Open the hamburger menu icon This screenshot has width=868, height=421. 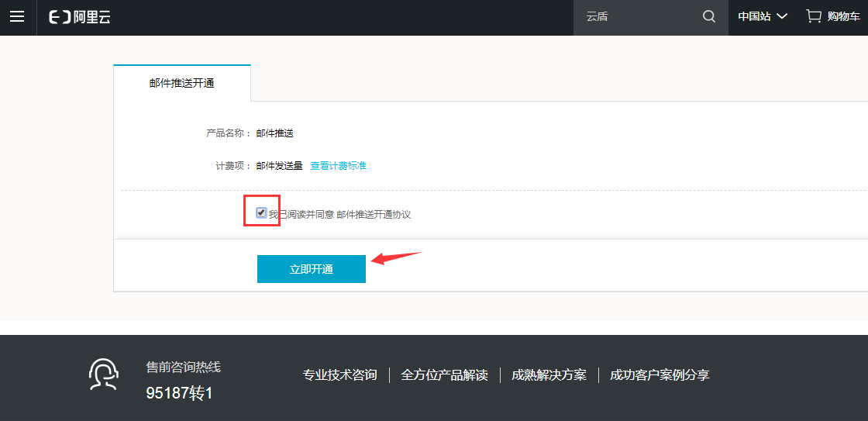(17, 16)
